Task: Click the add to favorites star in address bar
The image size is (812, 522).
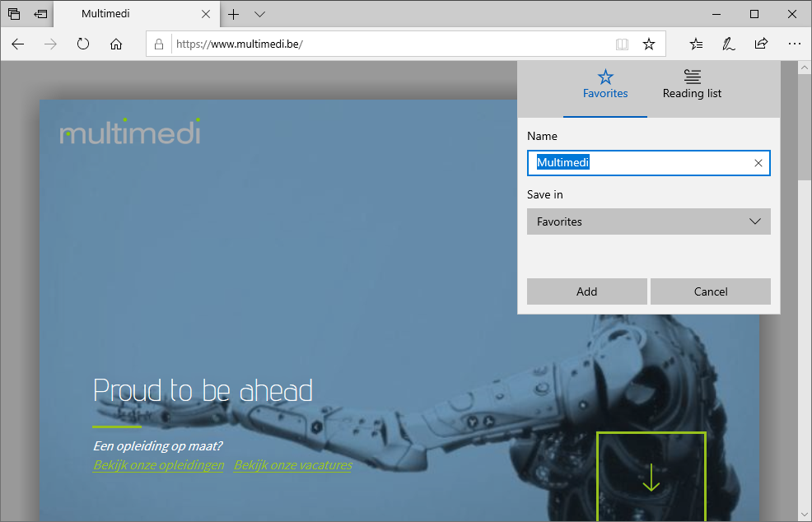Action: [649, 44]
